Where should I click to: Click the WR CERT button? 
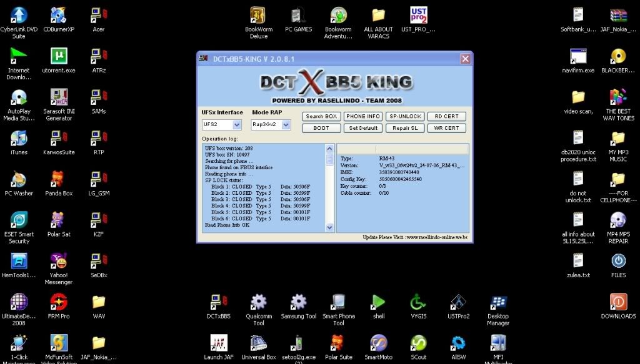pyautogui.click(x=447, y=128)
